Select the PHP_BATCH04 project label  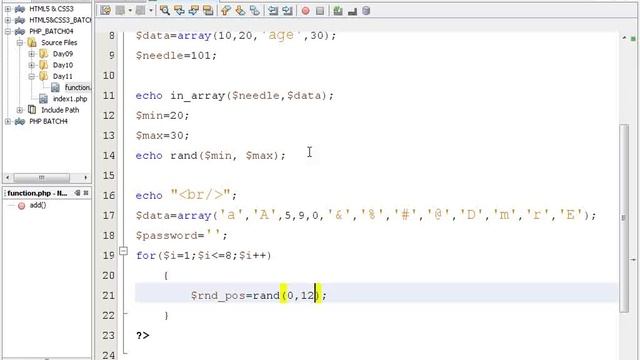click(51, 31)
